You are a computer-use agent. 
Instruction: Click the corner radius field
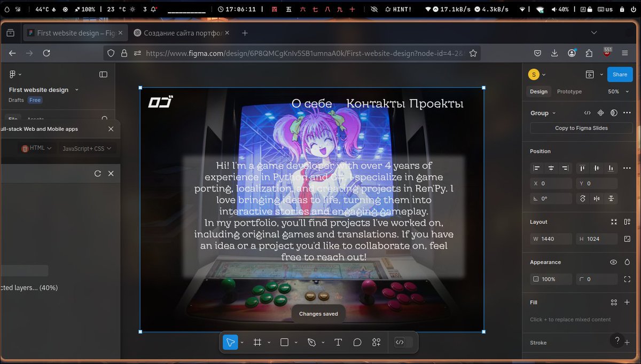tap(597, 279)
